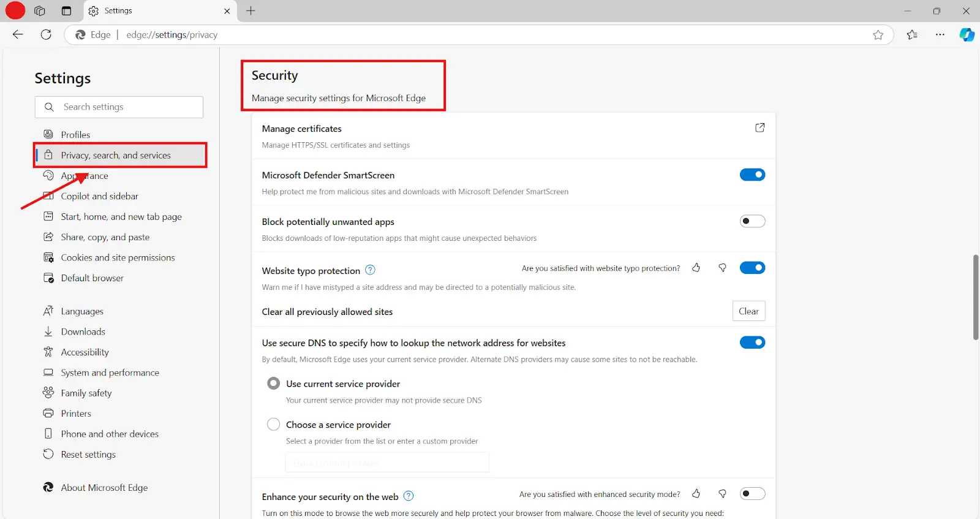Viewport: 980px width, 519px height.
Task: Open the tab actions menu icon
Action: pyautogui.click(x=66, y=11)
